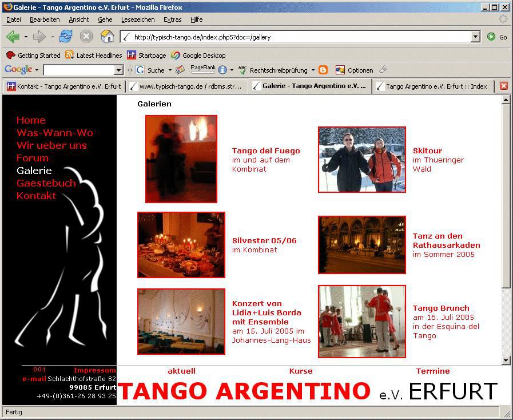Open the Skitour gallery thumbnail
Viewport: 513px width, 420px height.
(x=361, y=160)
